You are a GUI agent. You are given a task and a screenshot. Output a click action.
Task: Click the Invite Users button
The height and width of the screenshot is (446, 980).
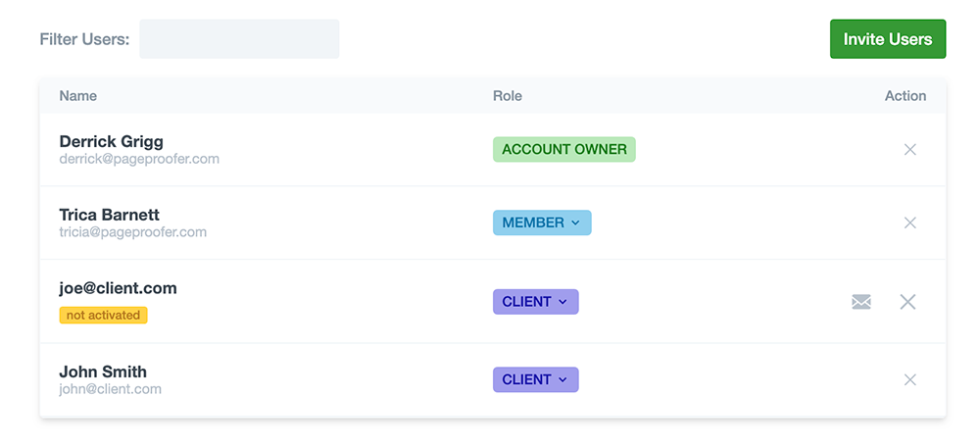[887, 39]
